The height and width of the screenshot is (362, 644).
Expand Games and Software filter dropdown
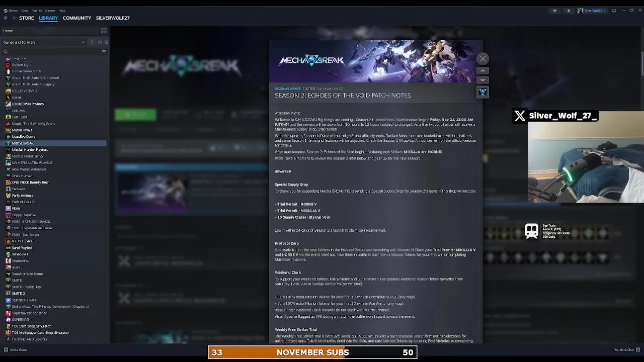(44, 42)
